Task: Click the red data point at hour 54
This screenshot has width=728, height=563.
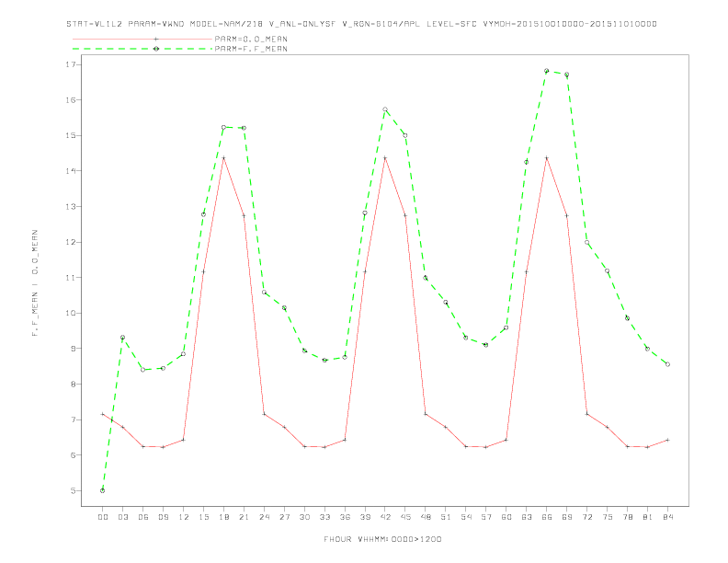Action: tap(466, 446)
